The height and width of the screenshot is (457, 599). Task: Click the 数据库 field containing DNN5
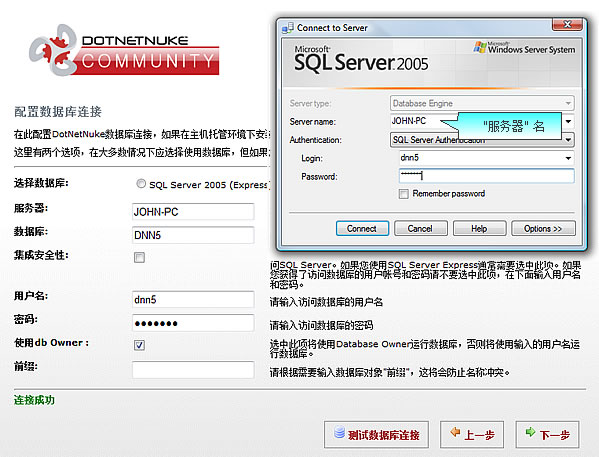193,235
